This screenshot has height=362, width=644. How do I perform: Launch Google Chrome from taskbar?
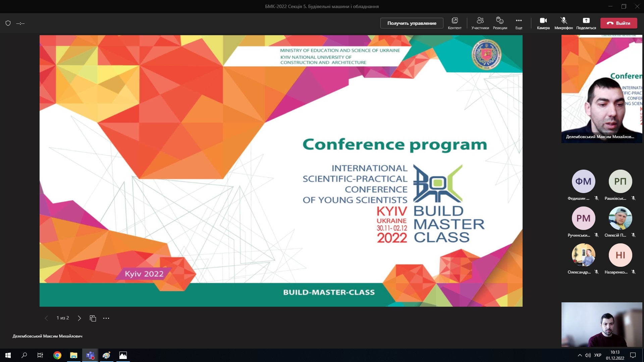pos(57,355)
